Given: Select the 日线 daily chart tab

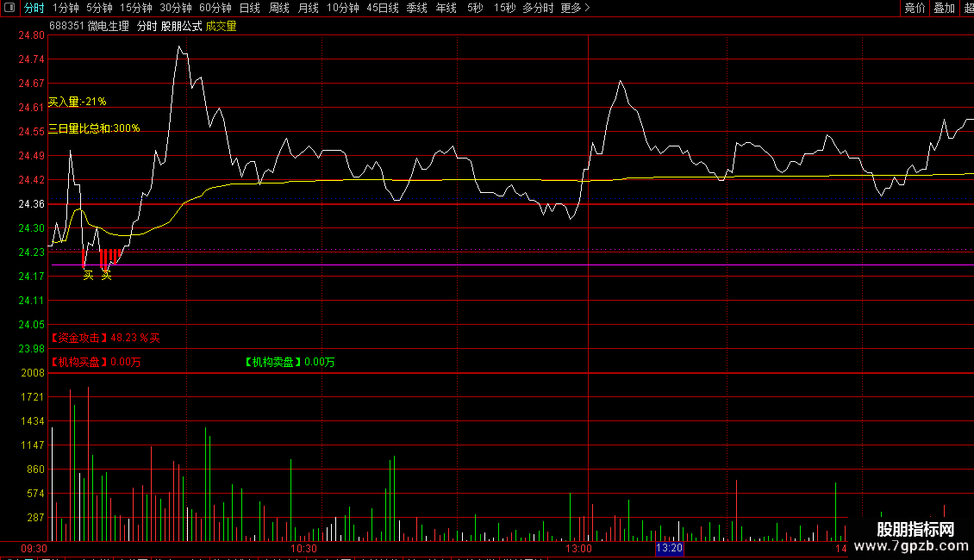Looking at the screenshot, I should [249, 8].
